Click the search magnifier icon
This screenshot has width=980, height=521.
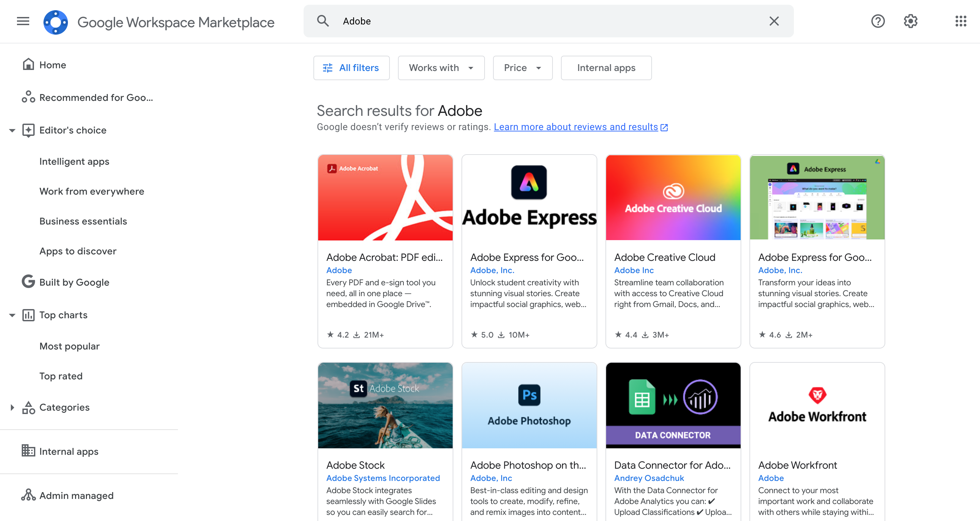(x=323, y=21)
